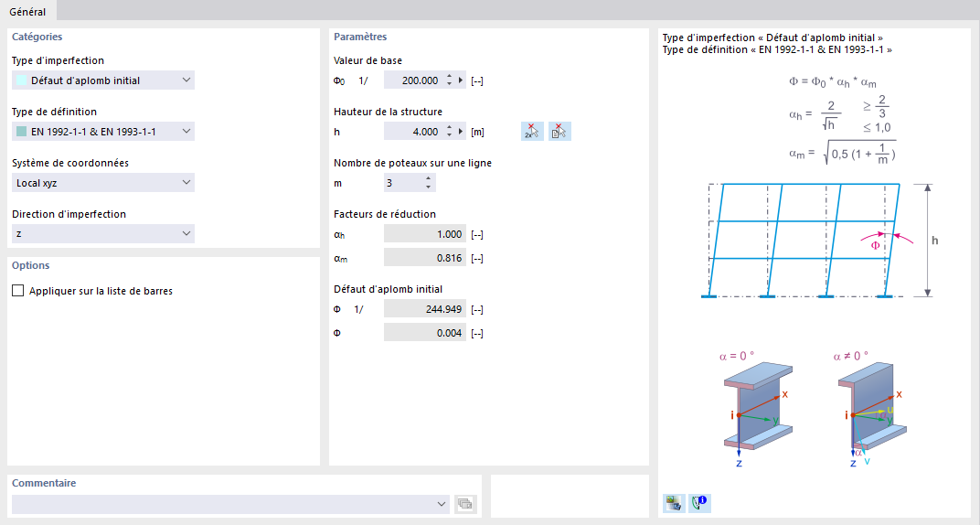Select the Φ result value 0.004
980x525 pixels.
(425, 333)
